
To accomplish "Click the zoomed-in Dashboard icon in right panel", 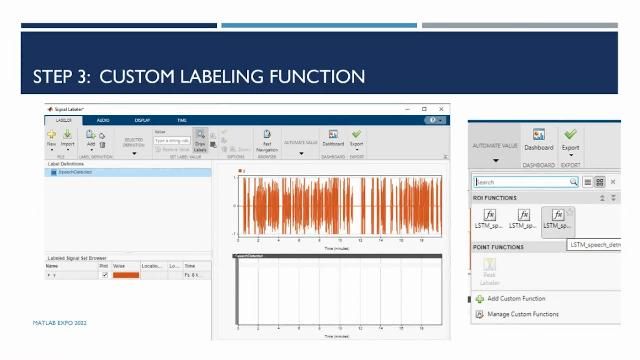I will (x=538, y=134).
